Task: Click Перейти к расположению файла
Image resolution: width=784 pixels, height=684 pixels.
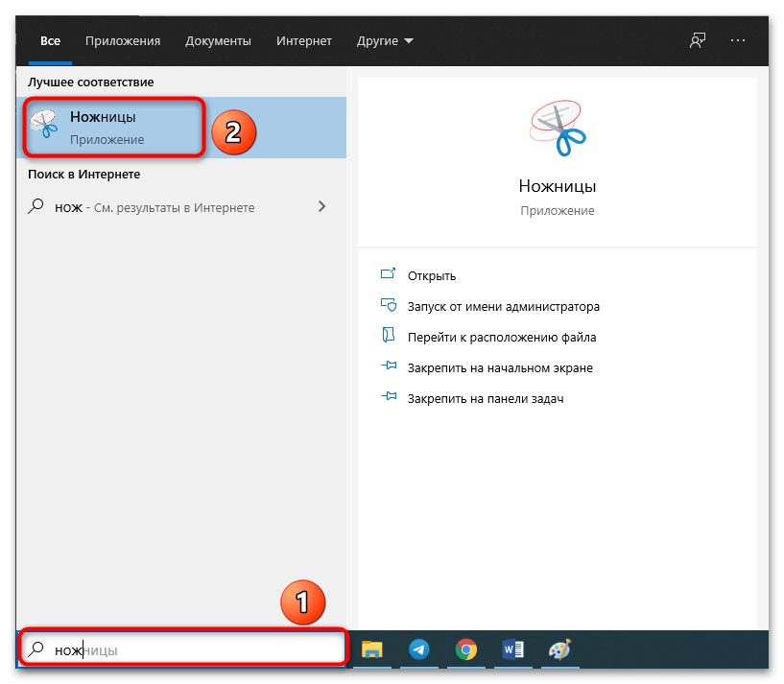Action: pyautogui.click(x=501, y=338)
